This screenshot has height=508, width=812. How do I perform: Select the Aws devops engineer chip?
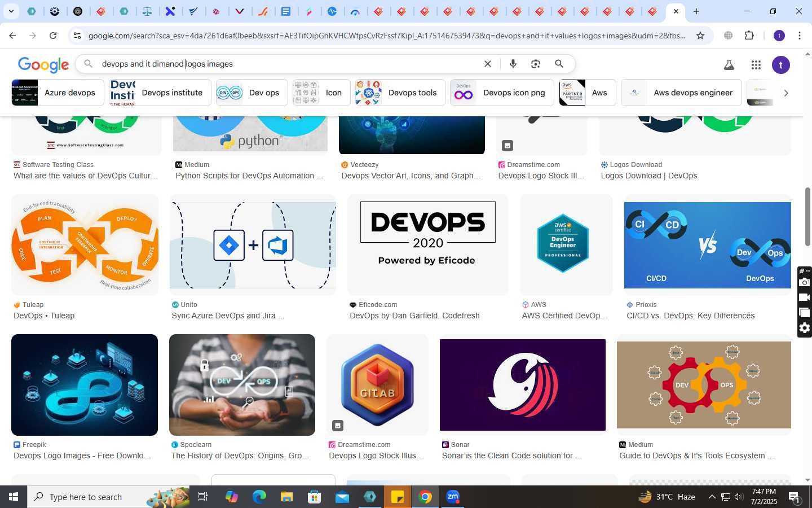pos(681,93)
